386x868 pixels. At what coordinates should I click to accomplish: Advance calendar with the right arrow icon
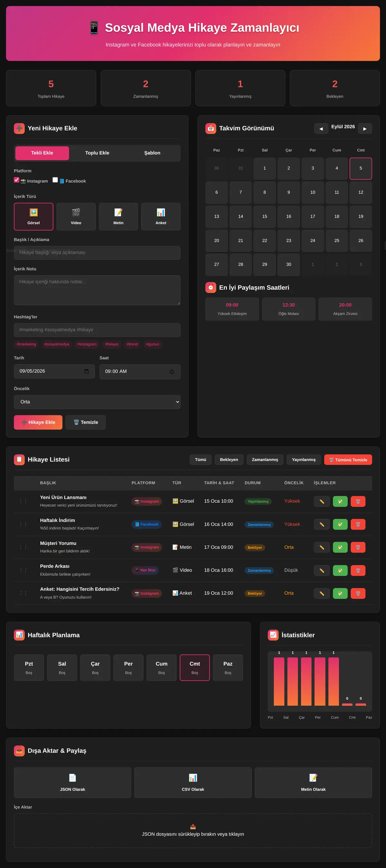click(x=365, y=128)
